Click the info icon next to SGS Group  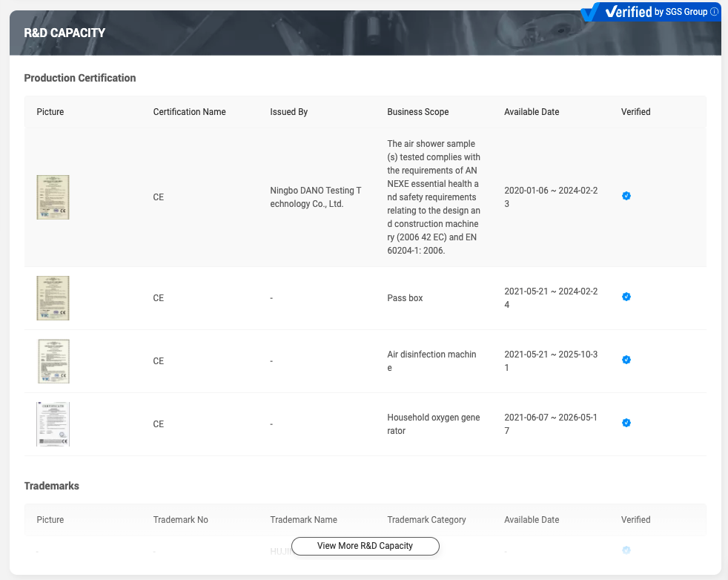[715, 12]
